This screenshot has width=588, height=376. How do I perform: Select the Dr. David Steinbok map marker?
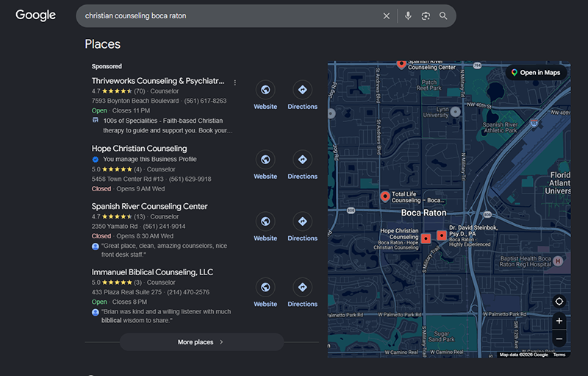(x=442, y=235)
